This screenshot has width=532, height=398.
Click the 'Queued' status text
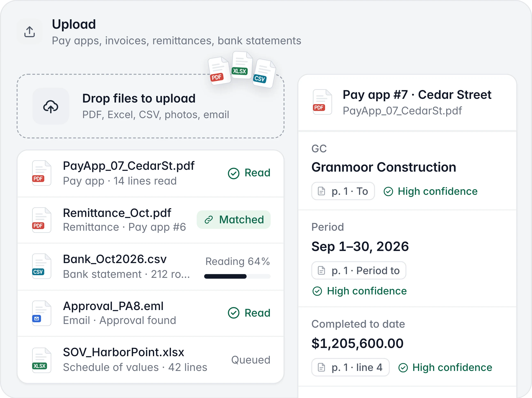click(x=251, y=360)
